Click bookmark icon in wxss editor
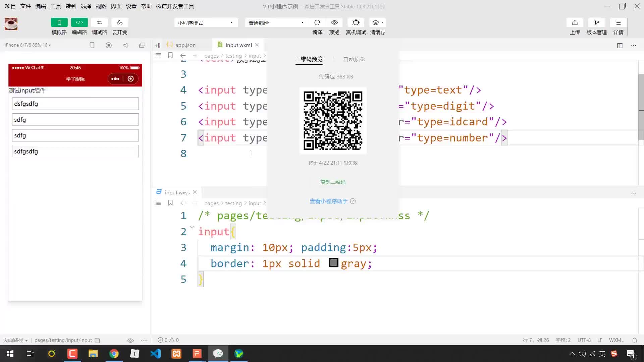The width and height of the screenshot is (644, 362). [x=170, y=203]
